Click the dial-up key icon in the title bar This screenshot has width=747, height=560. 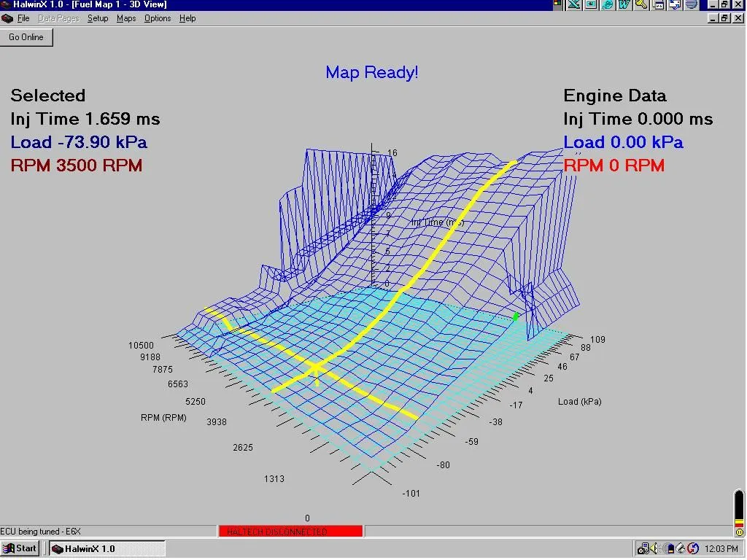[x=641, y=5]
